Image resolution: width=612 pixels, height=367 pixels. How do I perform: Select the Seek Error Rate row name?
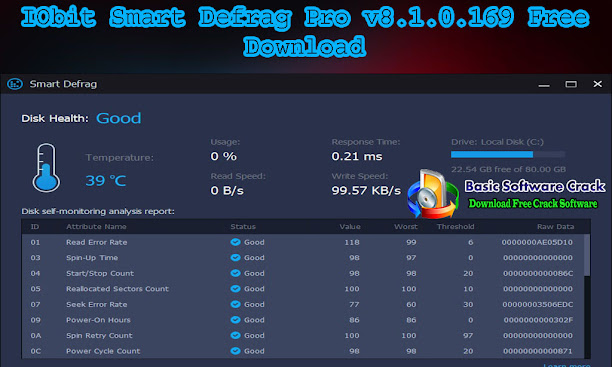tap(96, 304)
